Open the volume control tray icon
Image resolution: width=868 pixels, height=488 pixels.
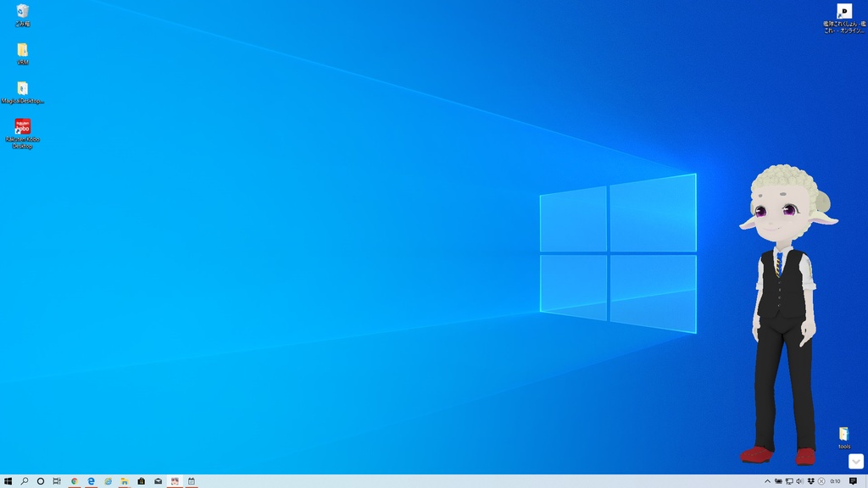coord(799,481)
